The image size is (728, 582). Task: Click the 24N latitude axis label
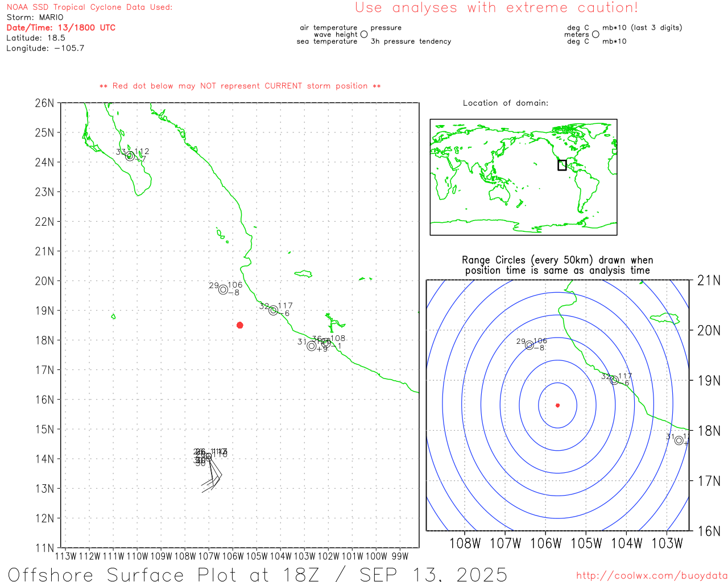point(44,163)
